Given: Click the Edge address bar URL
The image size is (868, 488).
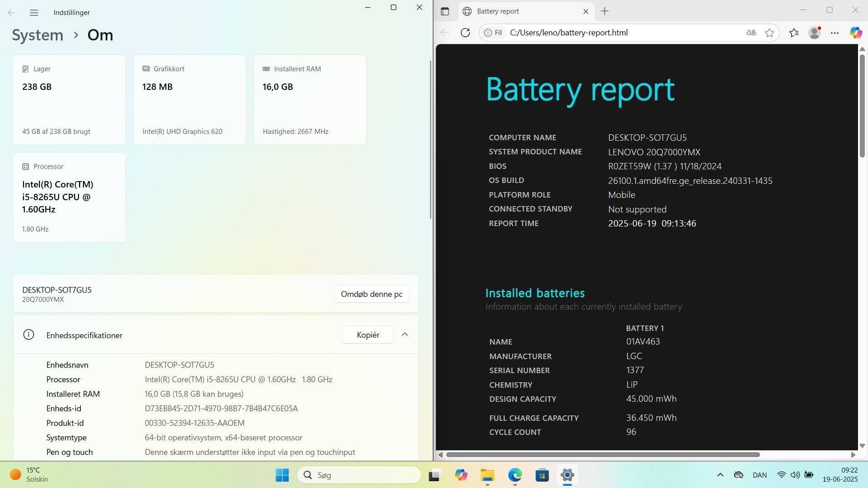Looking at the screenshot, I should (569, 33).
